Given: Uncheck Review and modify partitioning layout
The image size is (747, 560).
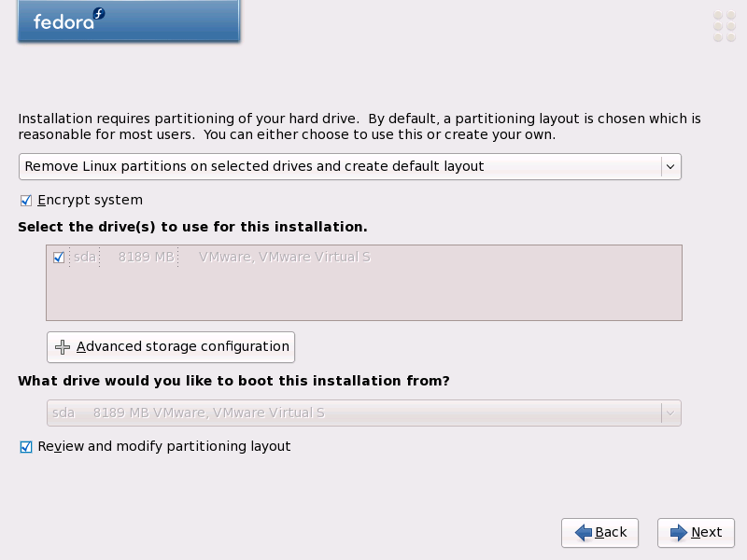Looking at the screenshot, I should [x=26, y=446].
